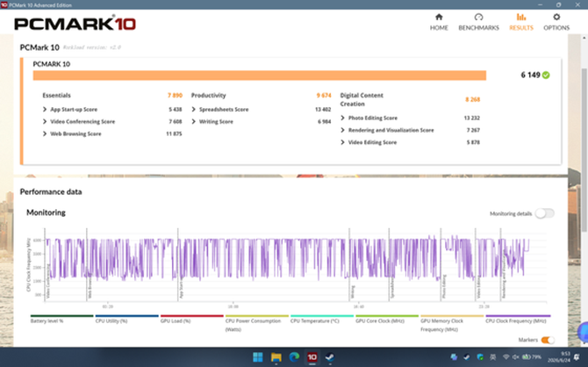
Task: Toggle CPU Power Consumption (Watts) series
Action: [257, 324]
